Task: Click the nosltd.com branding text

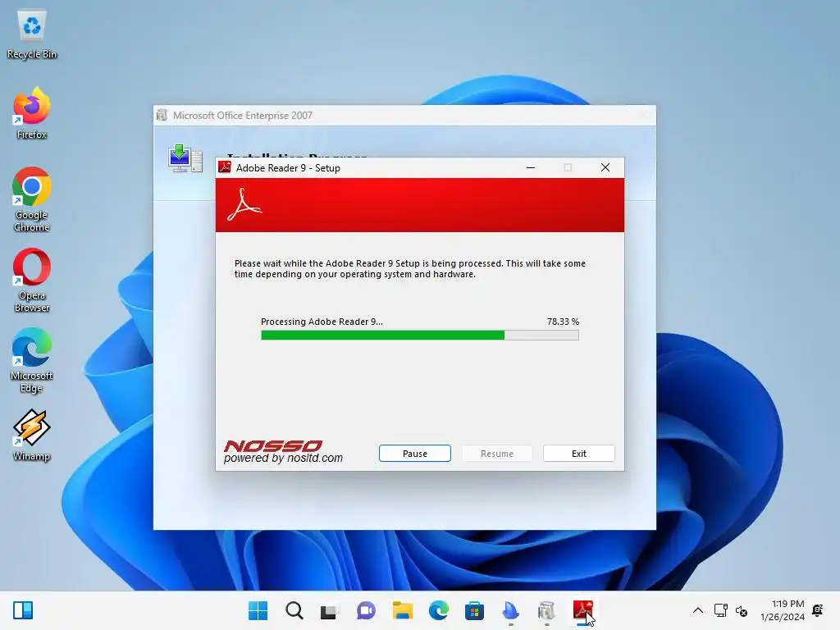Action: point(283,458)
